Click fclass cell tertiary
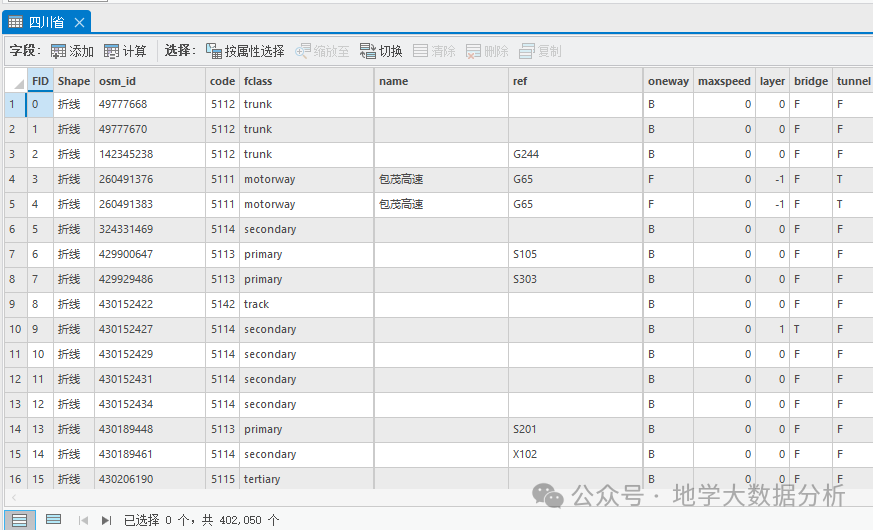 [x=307, y=478]
